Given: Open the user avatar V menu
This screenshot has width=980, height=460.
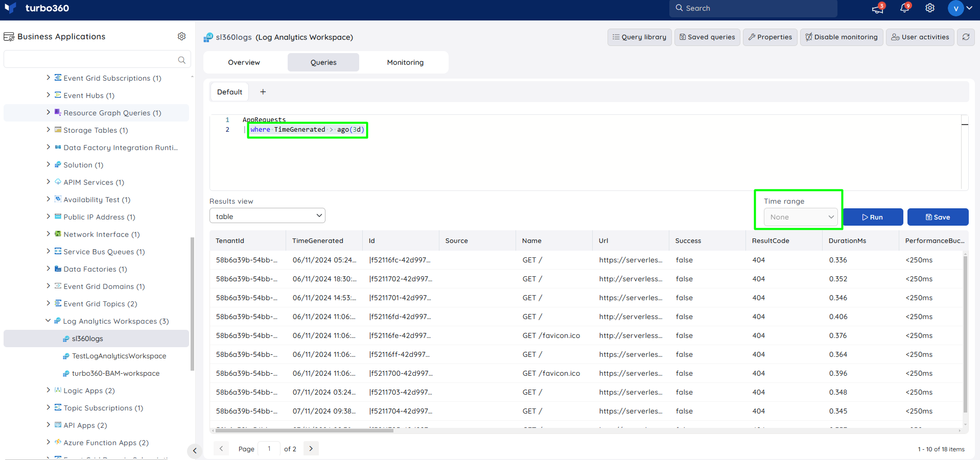Looking at the screenshot, I should pyautogui.click(x=960, y=8).
